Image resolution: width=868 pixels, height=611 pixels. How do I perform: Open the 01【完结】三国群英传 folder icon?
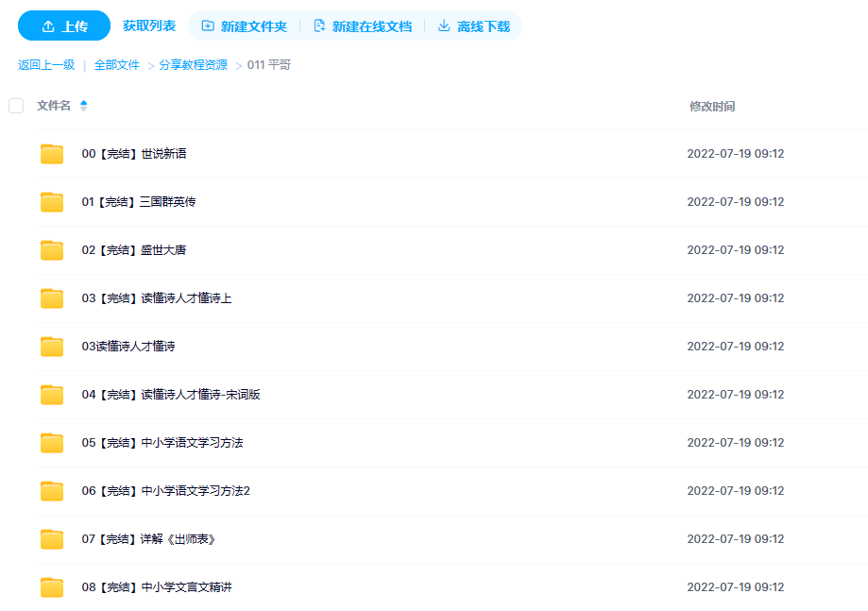(x=51, y=201)
